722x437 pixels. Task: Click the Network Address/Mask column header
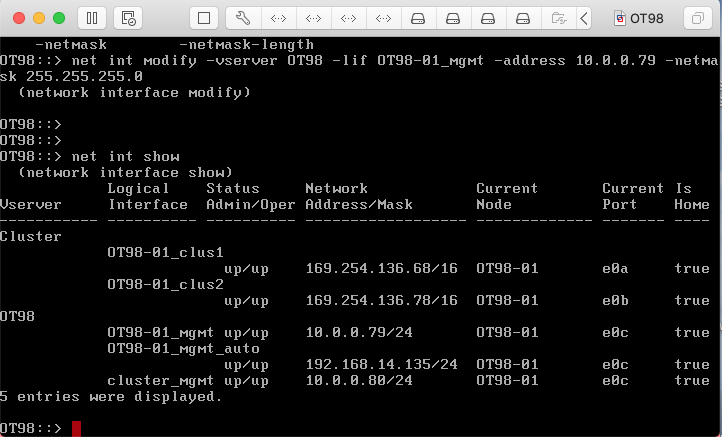coord(359,196)
